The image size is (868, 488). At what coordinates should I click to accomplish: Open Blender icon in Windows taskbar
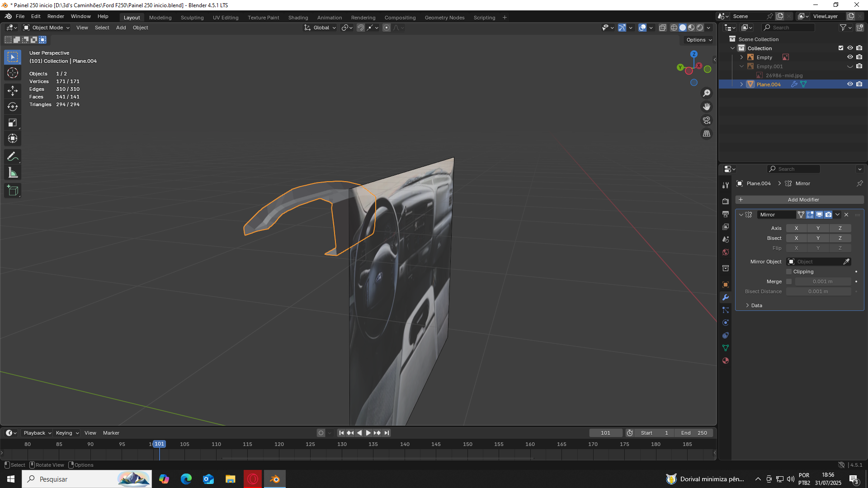coord(275,479)
